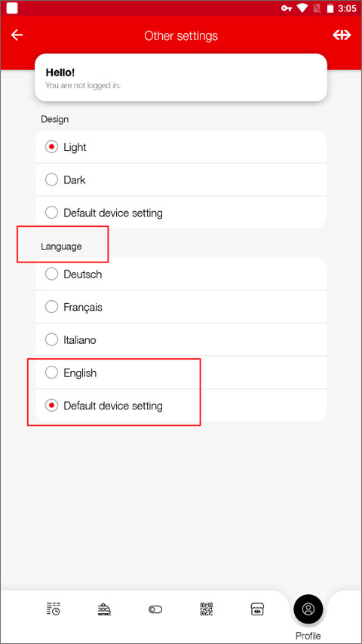362x644 pixels.
Task: Select Français as language
Action: click(181, 307)
